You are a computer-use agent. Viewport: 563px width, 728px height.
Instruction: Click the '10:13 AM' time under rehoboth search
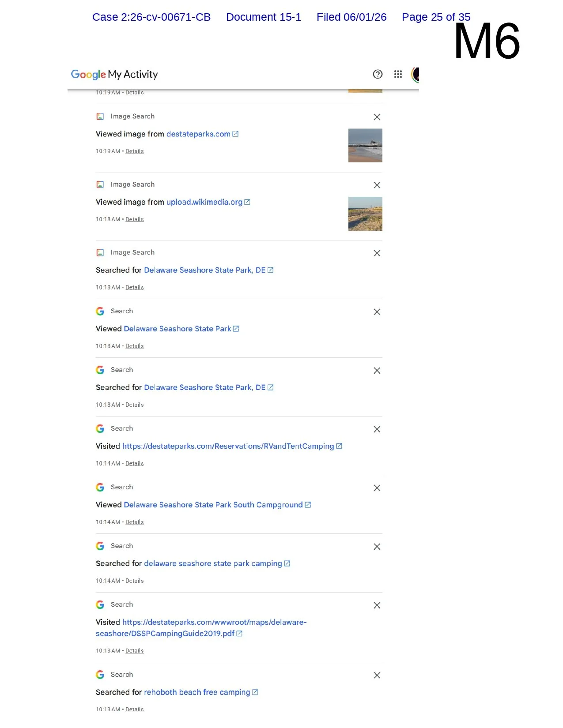pyautogui.click(x=108, y=709)
